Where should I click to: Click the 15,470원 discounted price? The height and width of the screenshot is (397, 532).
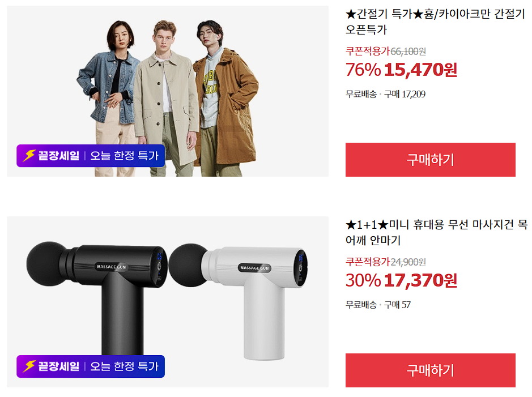pos(421,70)
